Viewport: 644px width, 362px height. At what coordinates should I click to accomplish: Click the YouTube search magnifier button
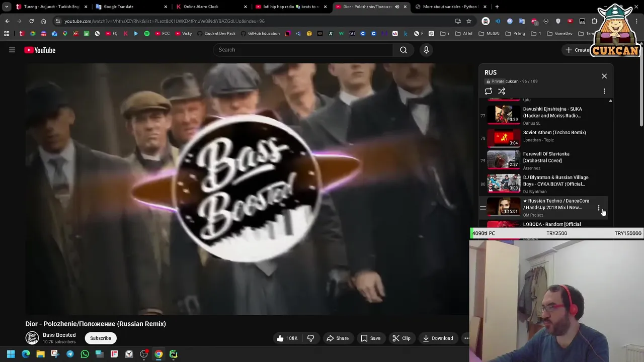pos(404,50)
